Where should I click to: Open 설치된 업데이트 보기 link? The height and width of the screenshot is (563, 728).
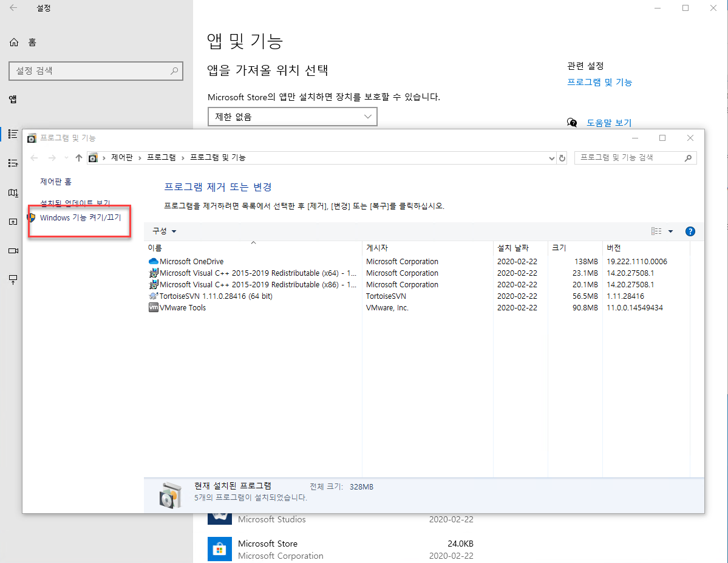click(x=75, y=203)
